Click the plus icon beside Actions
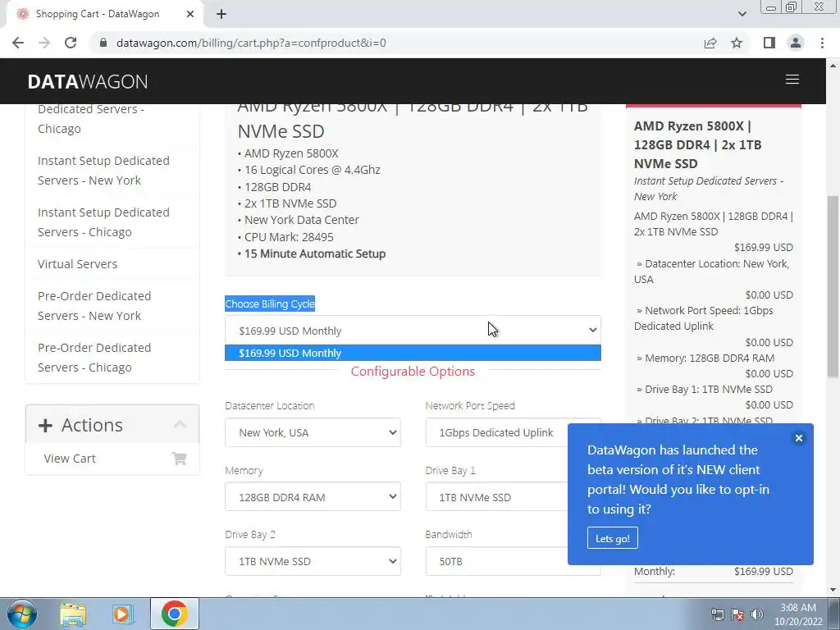The width and height of the screenshot is (840, 630). [x=46, y=426]
